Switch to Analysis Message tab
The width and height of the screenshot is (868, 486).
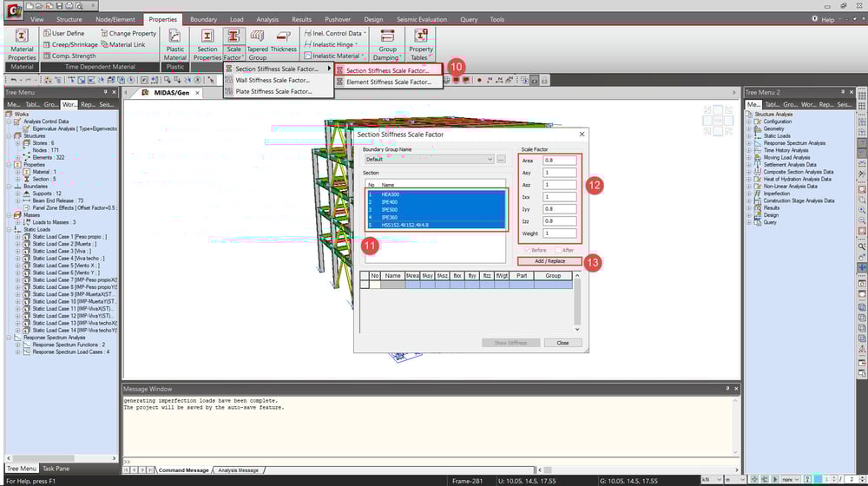click(238, 470)
